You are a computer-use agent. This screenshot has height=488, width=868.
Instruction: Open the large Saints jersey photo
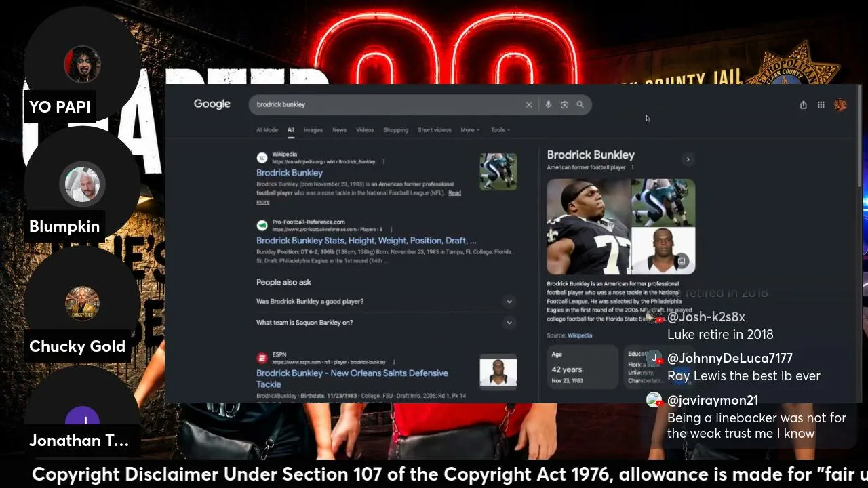(x=589, y=226)
